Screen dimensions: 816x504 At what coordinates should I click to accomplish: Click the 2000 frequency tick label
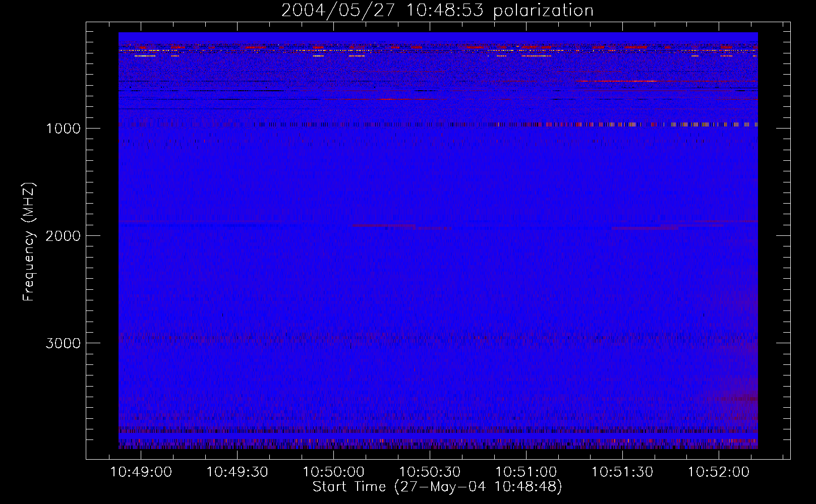coord(63,236)
